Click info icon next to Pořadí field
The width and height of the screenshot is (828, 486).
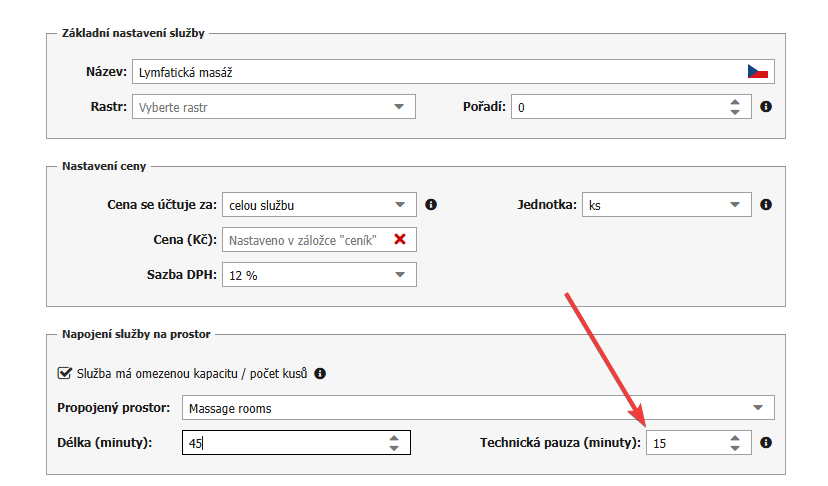(x=766, y=106)
